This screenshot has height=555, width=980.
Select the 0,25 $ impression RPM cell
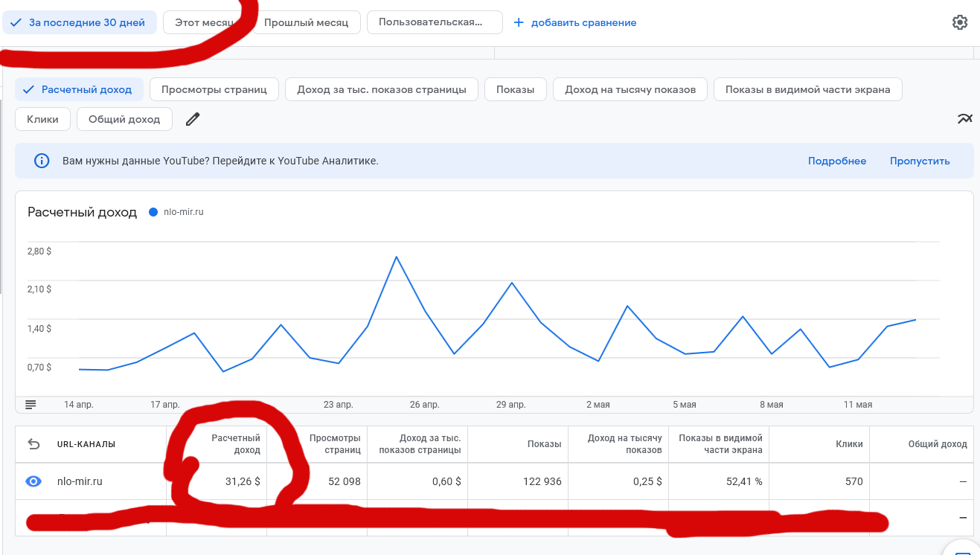647,481
